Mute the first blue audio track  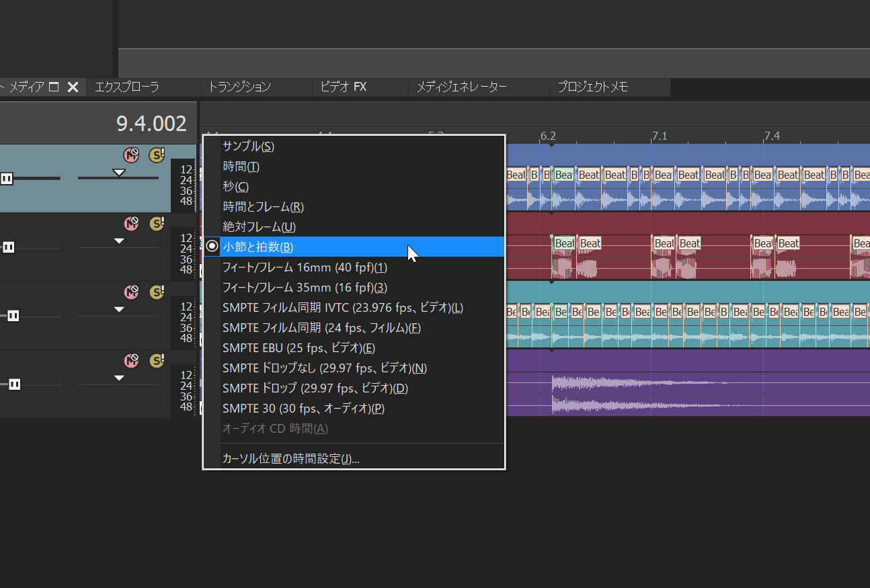coord(131,155)
